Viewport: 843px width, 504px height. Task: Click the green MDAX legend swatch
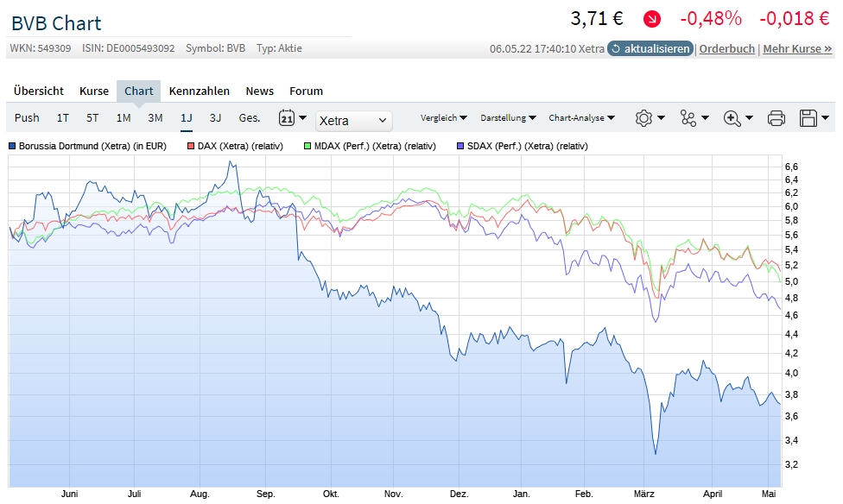tap(308, 146)
